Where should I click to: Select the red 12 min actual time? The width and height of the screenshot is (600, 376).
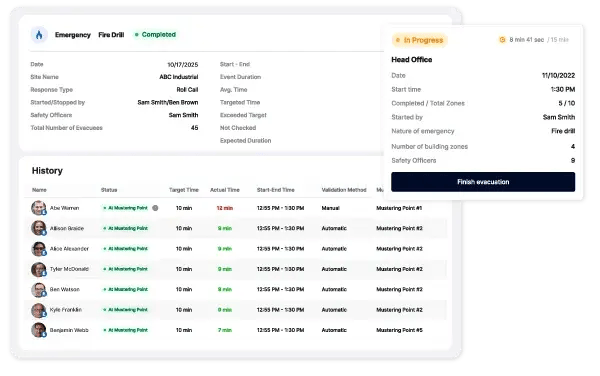[225, 208]
